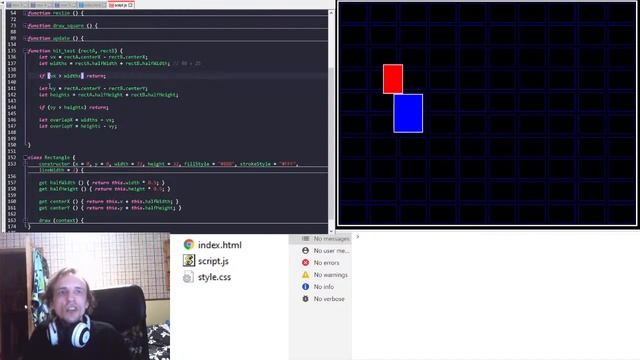Select 'No messages' console filter
This screenshot has width=640, height=360.
(x=320, y=238)
